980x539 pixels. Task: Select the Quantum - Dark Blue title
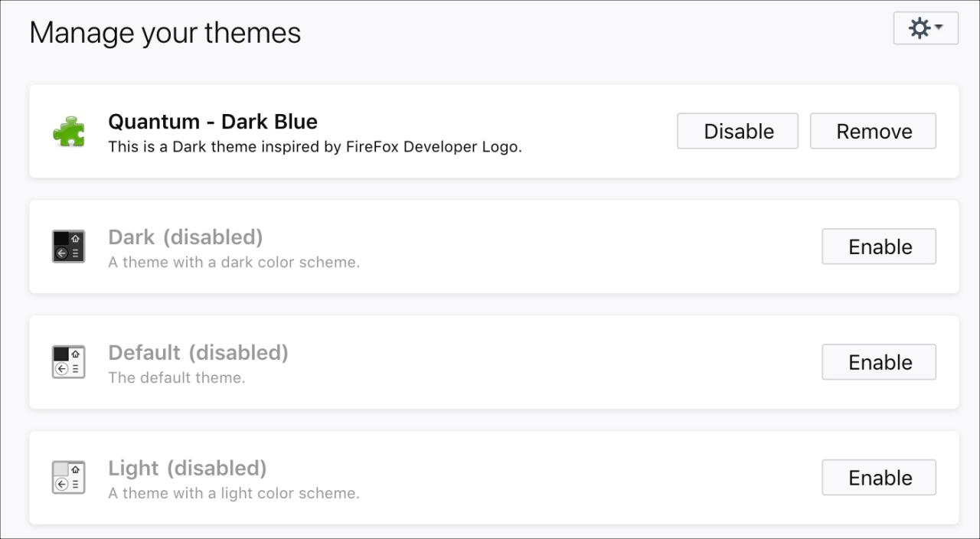click(213, 122)
